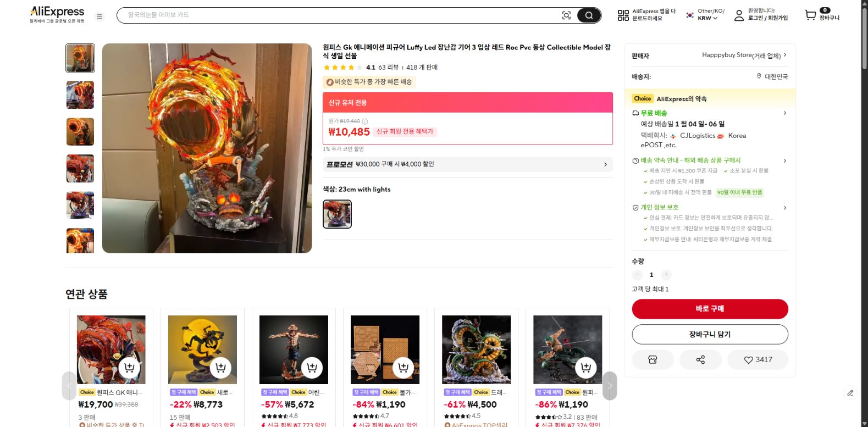Image resolution: width=868 pixels, height=427 pixels.
Task: Click the red Buy Now button
Action: 710,309
